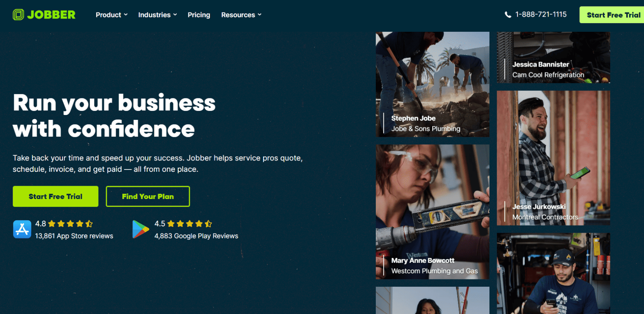
Task: Click the Find Your Plan button
Action: 148,196
